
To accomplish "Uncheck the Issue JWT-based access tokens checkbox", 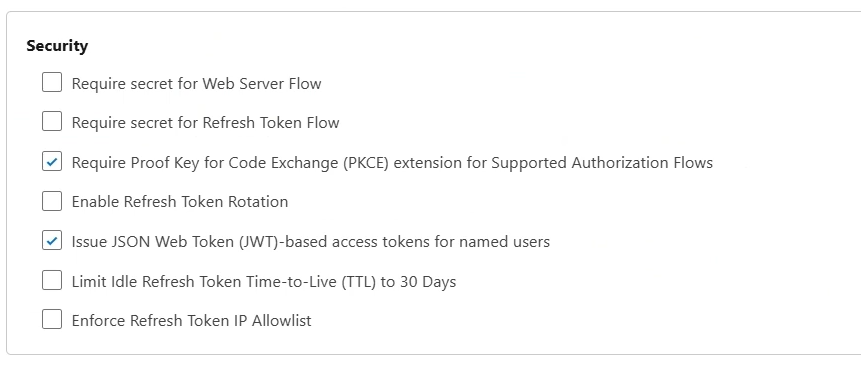I will (52, 241).
